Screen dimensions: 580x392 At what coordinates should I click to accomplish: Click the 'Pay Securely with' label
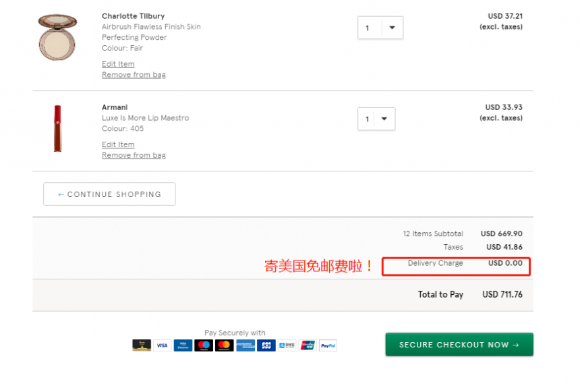[235, 333]
